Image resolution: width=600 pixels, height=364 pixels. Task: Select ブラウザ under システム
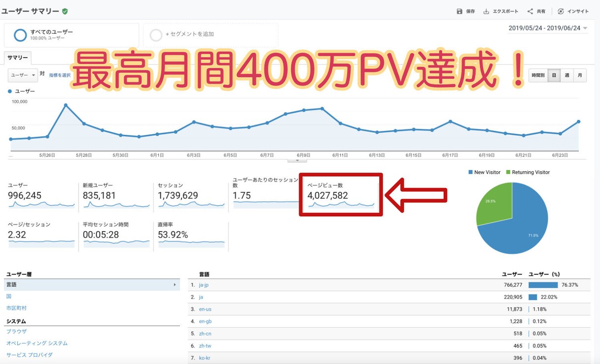[16, 332]
